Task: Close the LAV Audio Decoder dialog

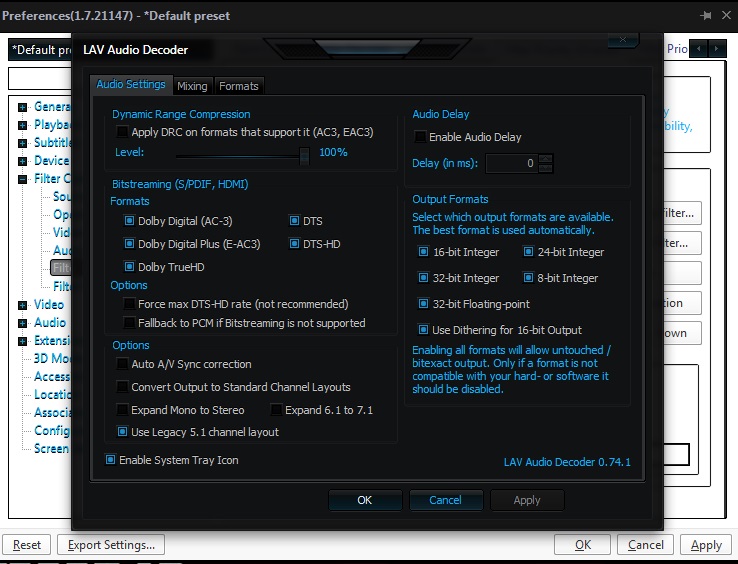Action: (623, 40)
